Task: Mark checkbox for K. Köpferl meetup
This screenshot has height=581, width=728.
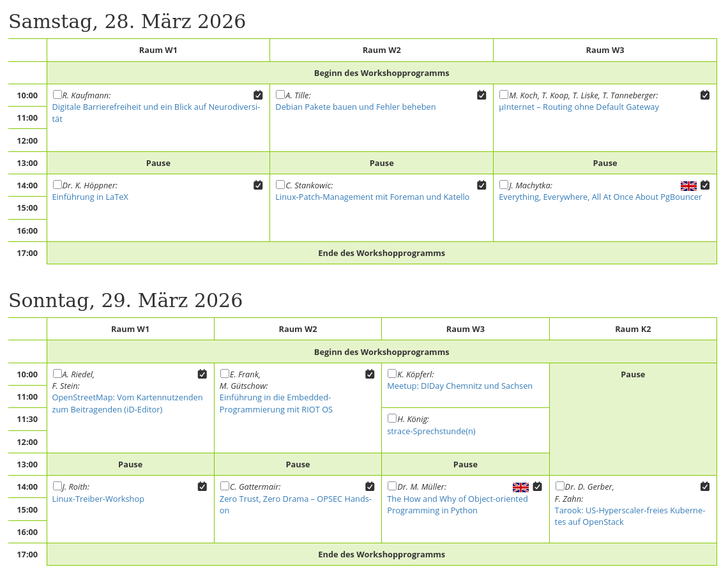Action: coord(392,373)
